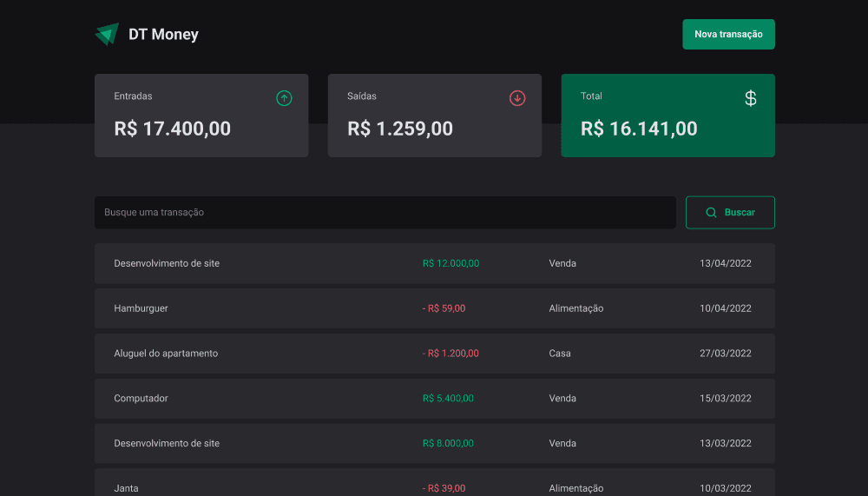868x496 pixels.
Task: Select the Hamburguer transaction row
Action: point(435,308)
